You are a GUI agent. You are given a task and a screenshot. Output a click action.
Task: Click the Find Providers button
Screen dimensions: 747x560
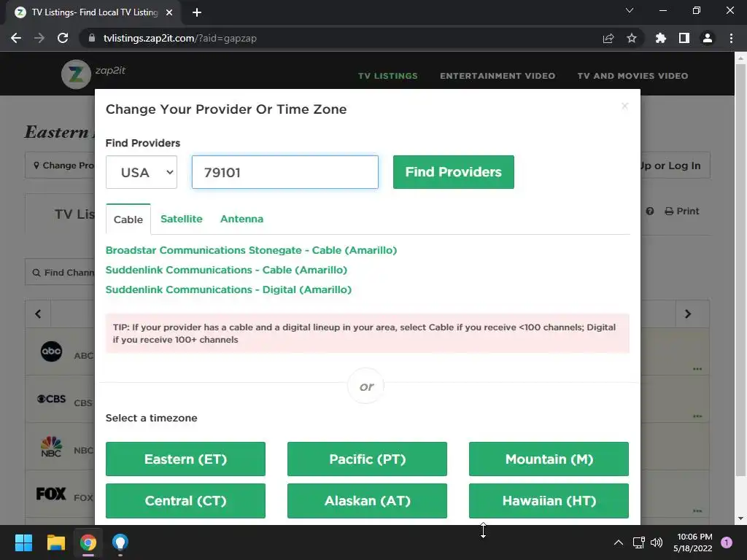(454, 172)
